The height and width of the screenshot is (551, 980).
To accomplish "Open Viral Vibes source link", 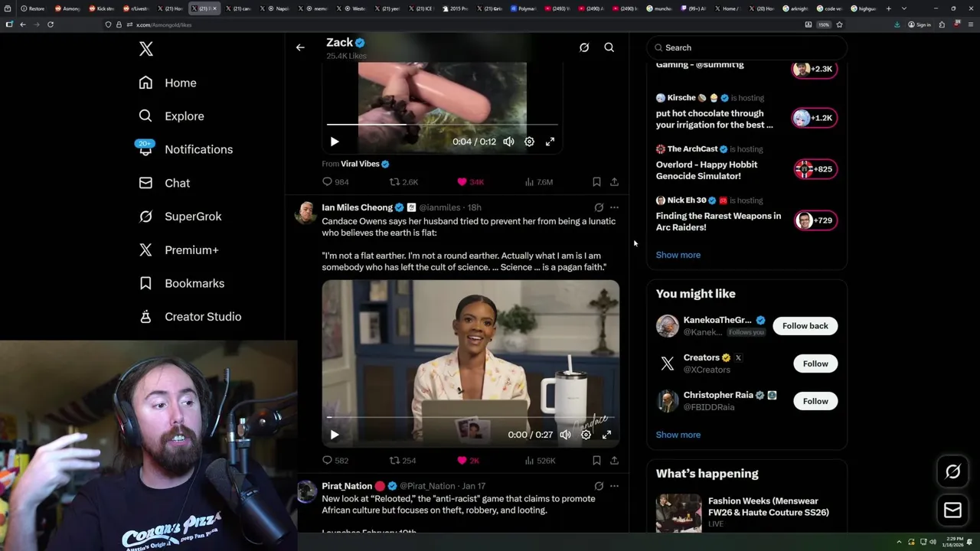I will (365, 164).
